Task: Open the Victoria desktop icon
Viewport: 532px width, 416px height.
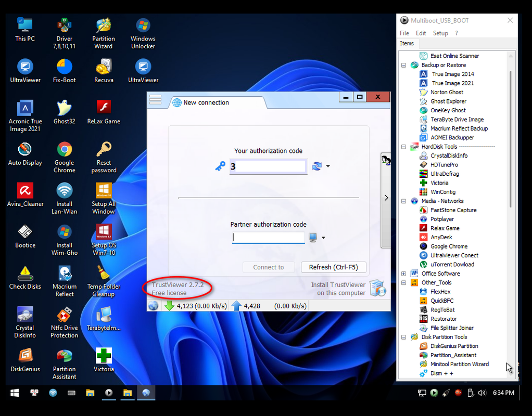Action: 104,360
